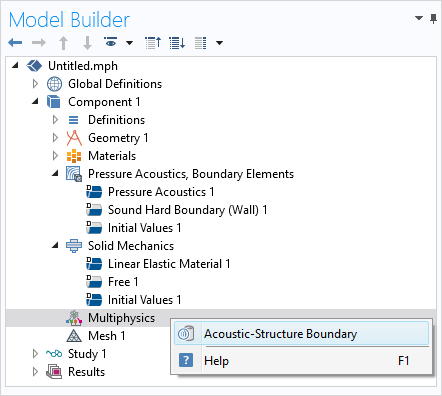Select the Linear Elastic Material 1 item
Screen dimensions: 442x396
tap(169, 264)
